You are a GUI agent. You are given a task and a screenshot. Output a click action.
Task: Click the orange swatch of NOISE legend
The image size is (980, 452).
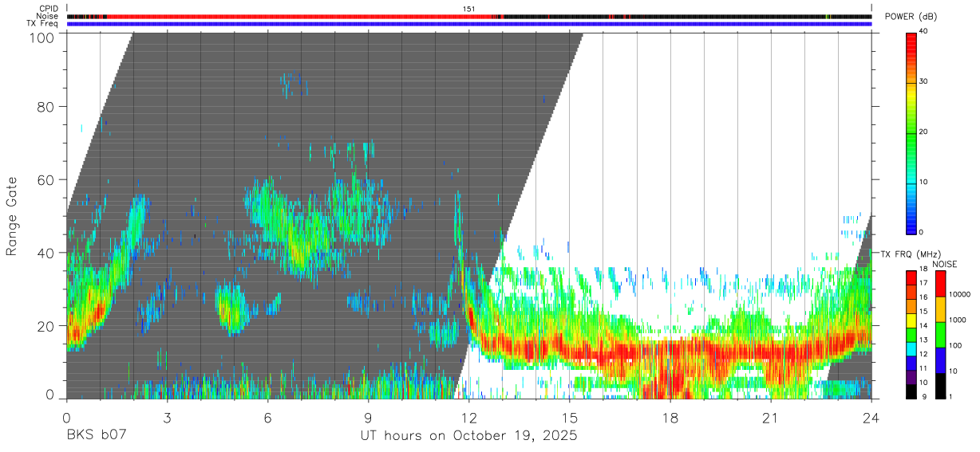pyautogui.click(x=939, y=309)
